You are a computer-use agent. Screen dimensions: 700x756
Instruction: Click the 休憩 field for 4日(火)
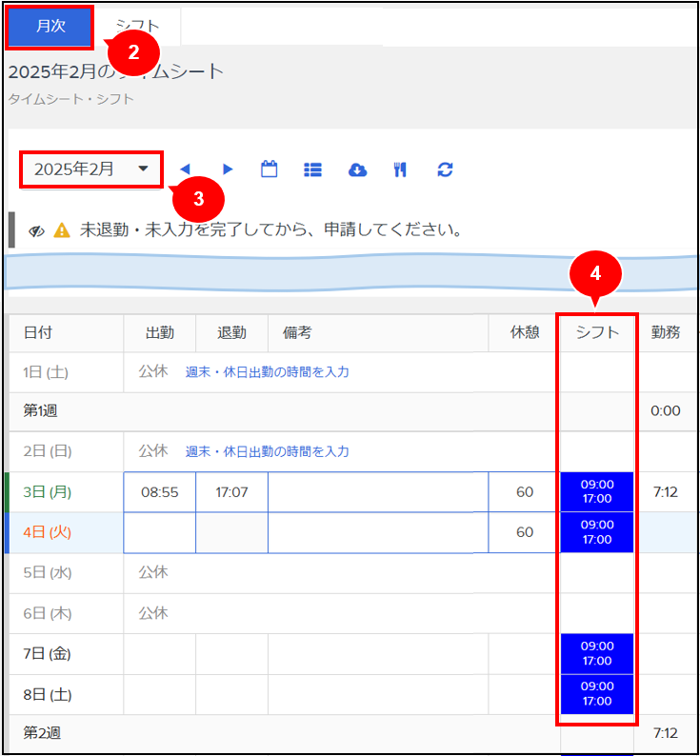click(x=524, y=532)
